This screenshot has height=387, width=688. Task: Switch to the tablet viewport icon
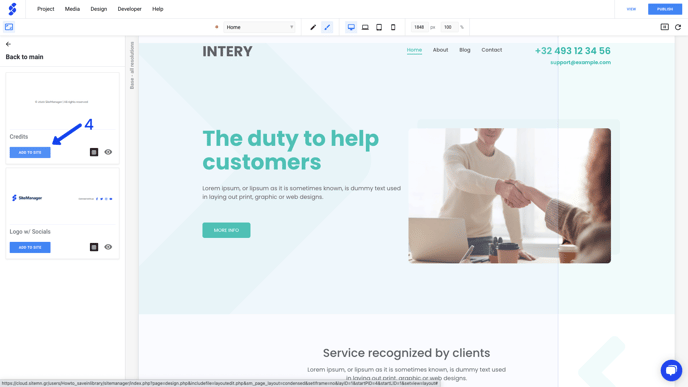pyautogui.click(x=379, y=27)
